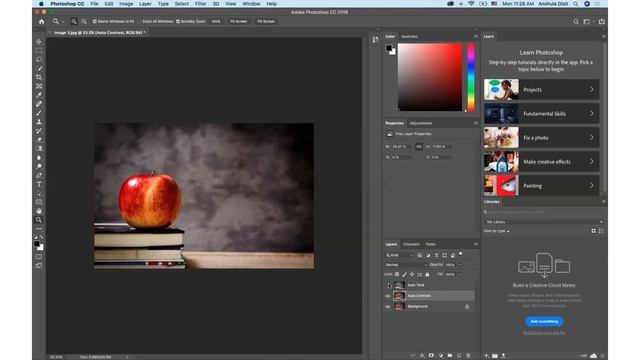Screen dimensions: 640x360
Task: Select the Zoom tool in toolbar
Action: point(39,220)
